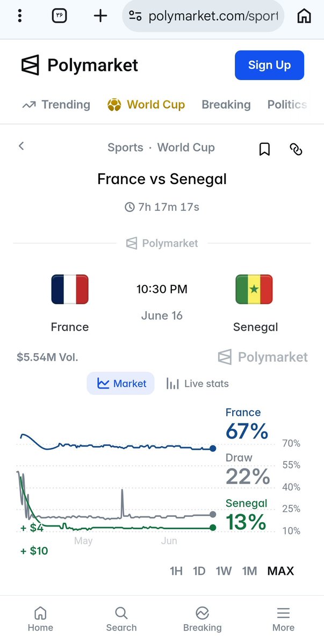This screenshot has height=644, width=324.
Task: Open the Breaking tab in the bottom navigation
Action: point(202,619)
